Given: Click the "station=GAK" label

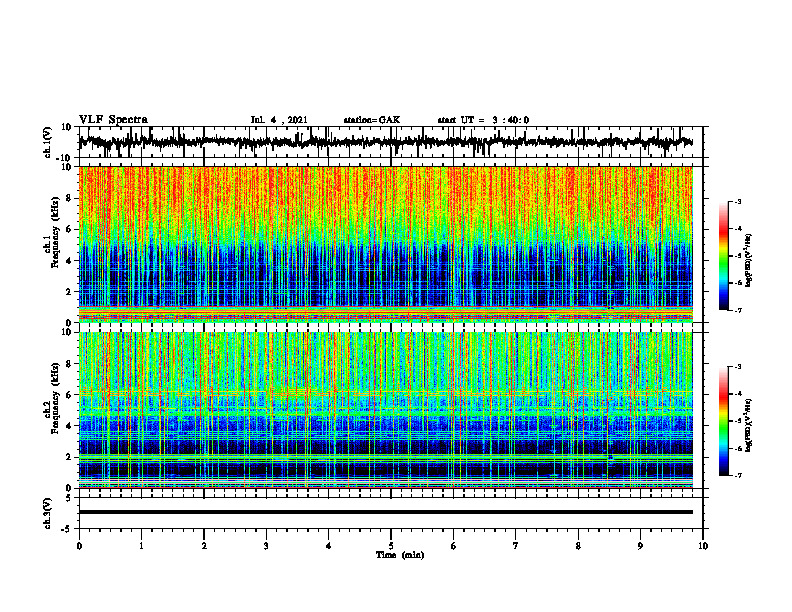Looking at the screenshot, I should (372, 120).
